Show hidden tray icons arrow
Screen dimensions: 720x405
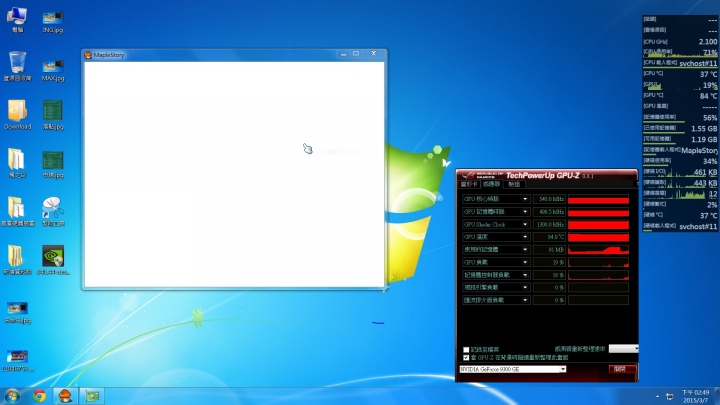657,396
